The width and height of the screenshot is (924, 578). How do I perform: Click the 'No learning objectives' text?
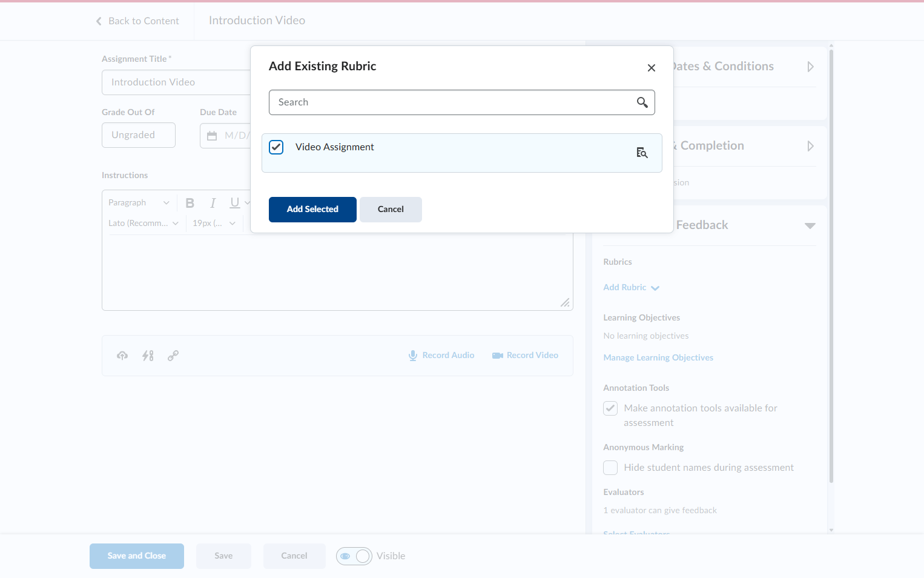[646, 336]
